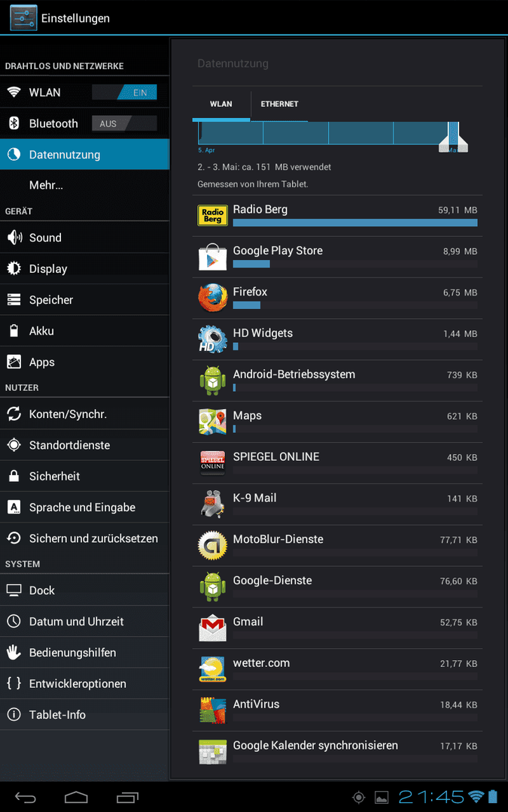Image resolution: width=508 pixels, height=812 pixels.
Task: Open the K-9 Mail app icon
Action: coord(212,504)
